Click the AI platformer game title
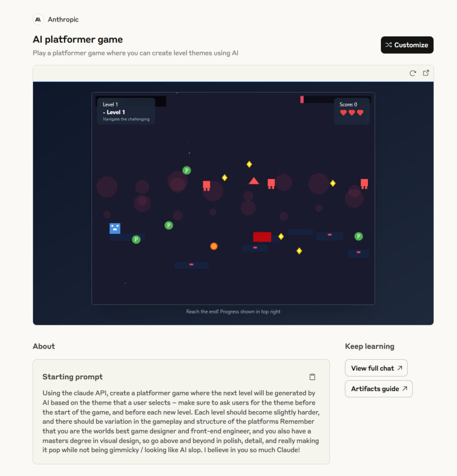 click(77, 40)
